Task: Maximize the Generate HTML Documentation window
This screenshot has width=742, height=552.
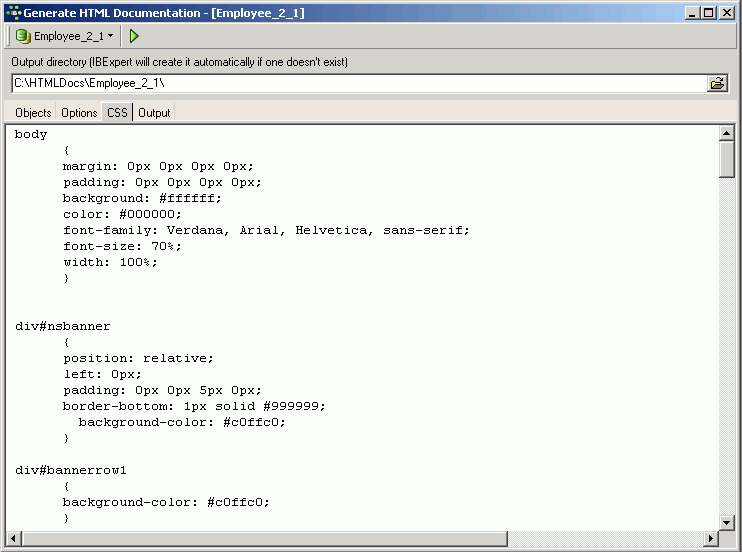Action: pos(709,12)
